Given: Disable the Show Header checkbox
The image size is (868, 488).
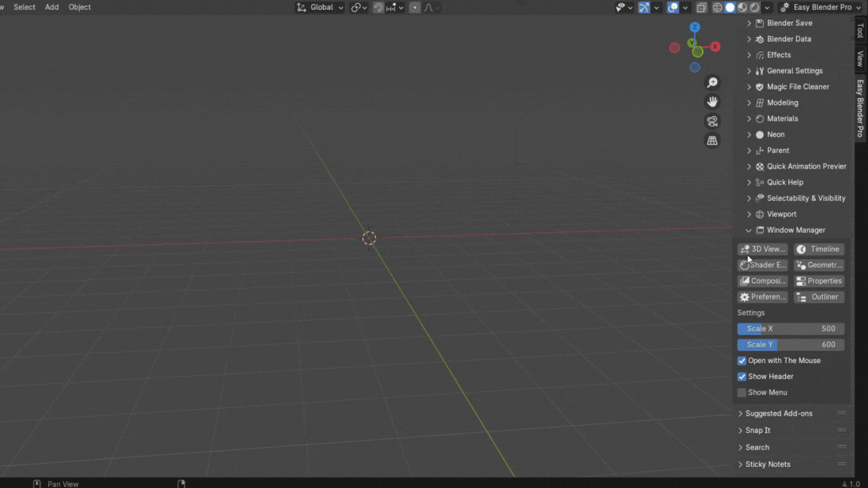Looking at the screenshot, I should pyautogui.click(x=742, y=377).
